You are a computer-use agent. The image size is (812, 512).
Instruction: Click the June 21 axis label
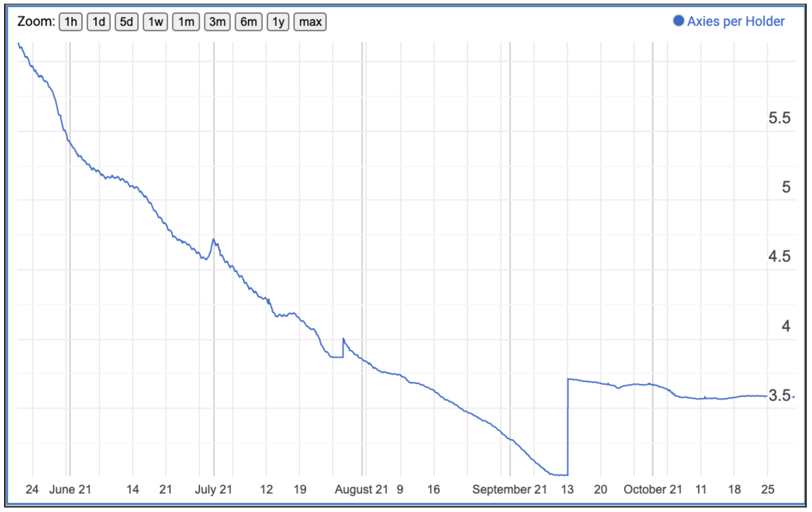(x=70, y=489)
